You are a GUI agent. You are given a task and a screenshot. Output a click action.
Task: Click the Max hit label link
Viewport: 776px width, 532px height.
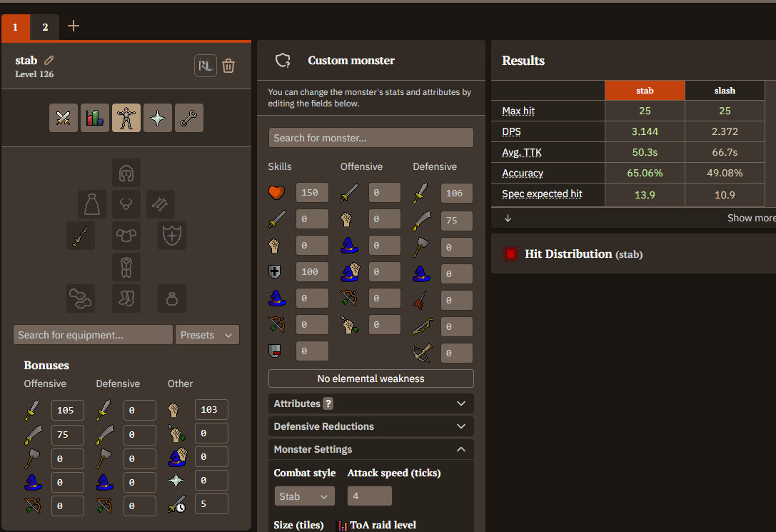518,111
